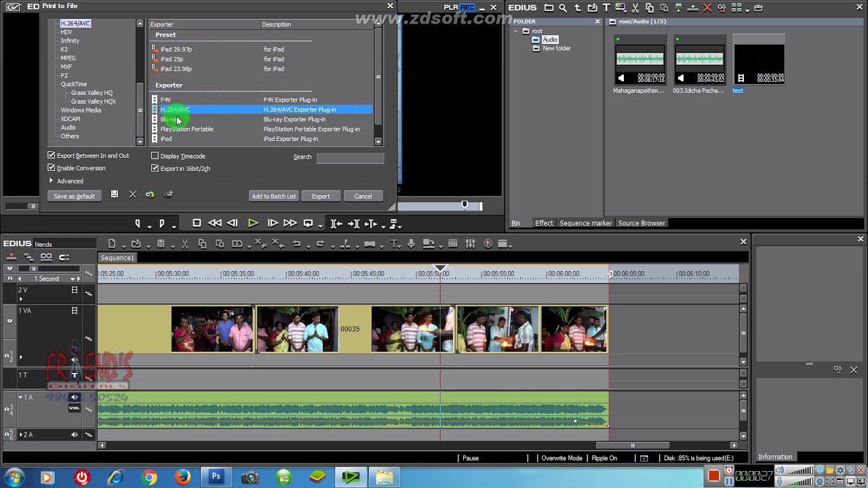
Task: Toggle the Enable Conversion checkbox
Action: (x=52, y=167)
